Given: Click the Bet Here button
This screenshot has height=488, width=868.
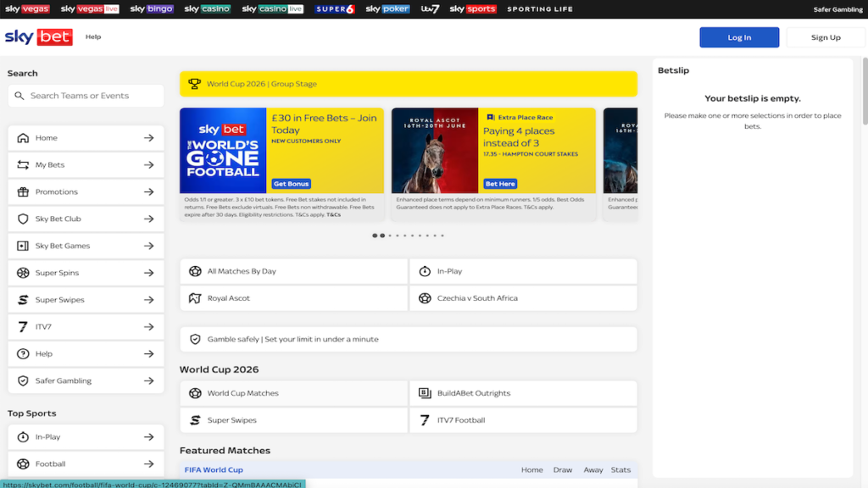Looking at the screenshot, I should pyautogui.click(x=500, y=184).
